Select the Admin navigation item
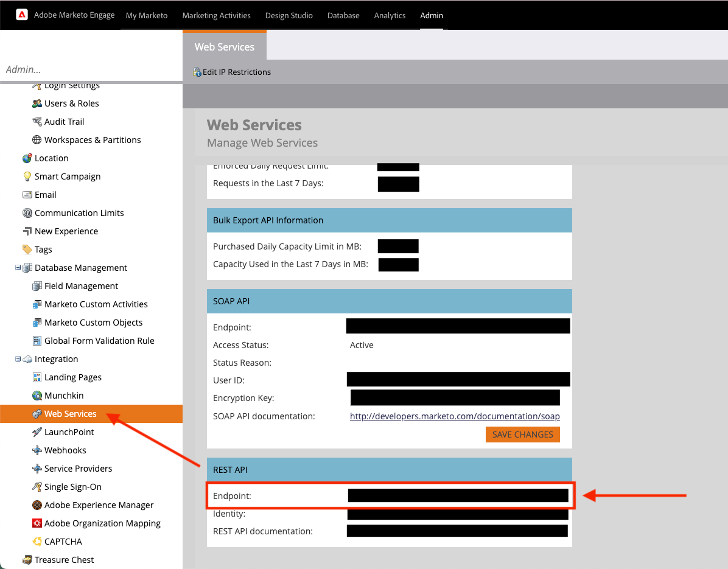 (x=432, y=15)
